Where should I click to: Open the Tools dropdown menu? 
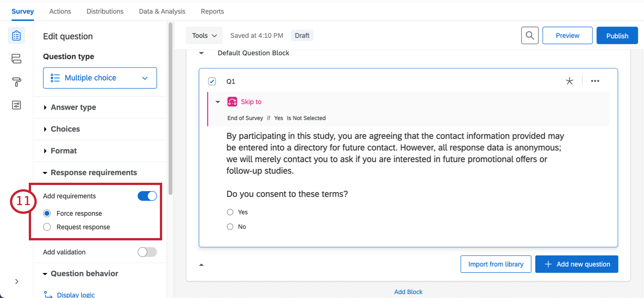(204, 36)
